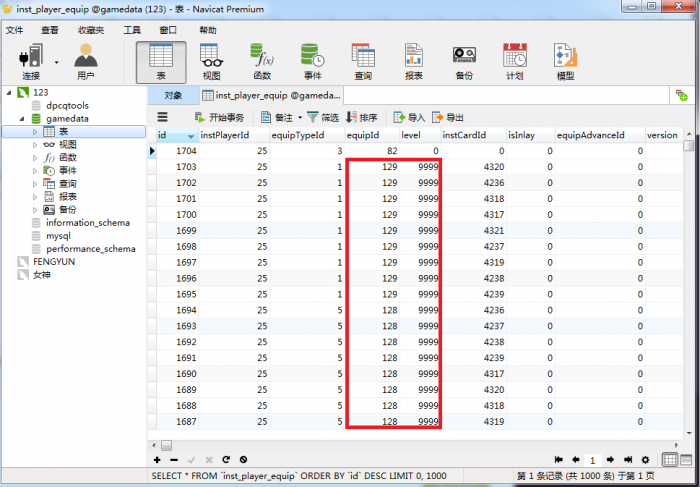This screenshot has width=700, height=487.
Task: Switch to the Objects (对象) tab
Action: tap(173, 95)
